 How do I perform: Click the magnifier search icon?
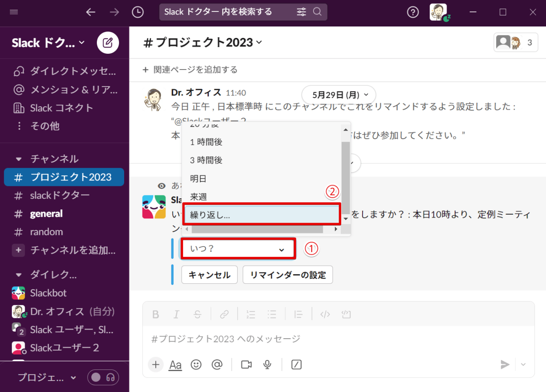(x=317, y=12)
